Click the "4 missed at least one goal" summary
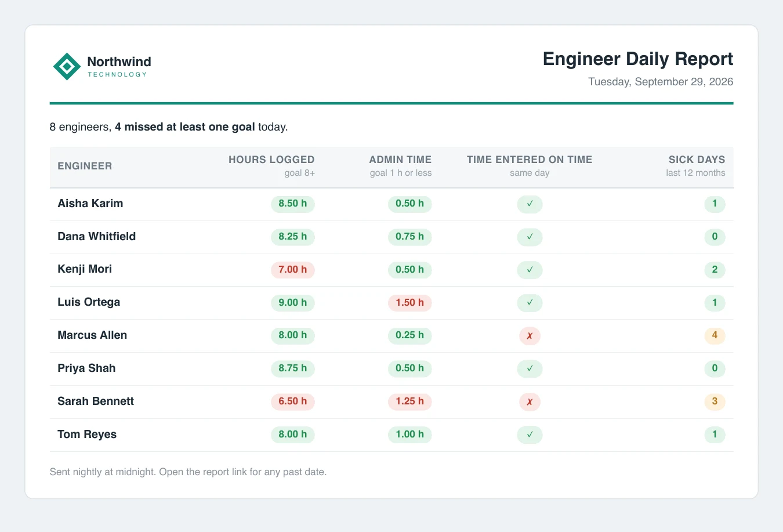 click(x=185, y=126)
